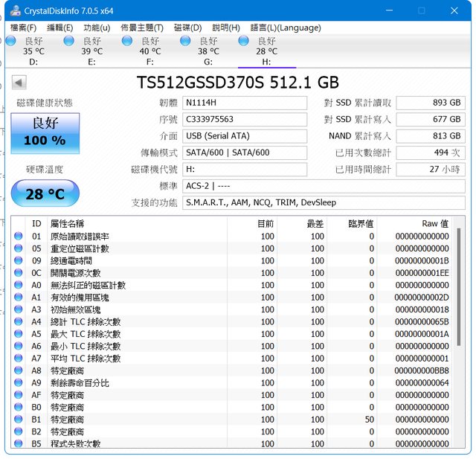
Task: Select drive E: status icon at 39 °C
Action: [x=69, y=41]
